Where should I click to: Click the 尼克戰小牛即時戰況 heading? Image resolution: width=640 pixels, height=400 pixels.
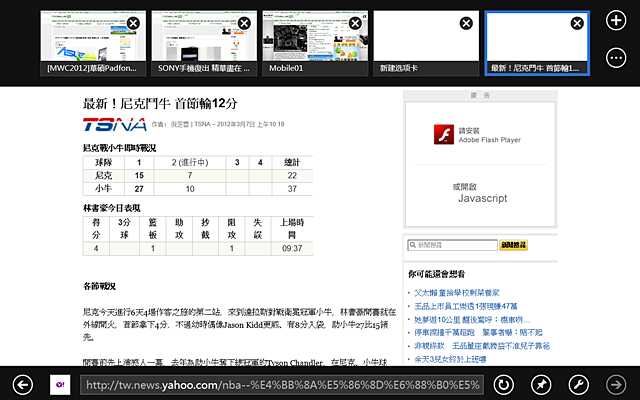click(x=120, y=148)
